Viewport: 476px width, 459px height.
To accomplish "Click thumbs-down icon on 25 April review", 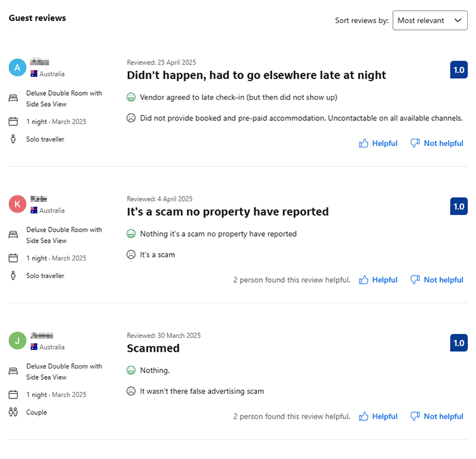I will coord(415,143).
